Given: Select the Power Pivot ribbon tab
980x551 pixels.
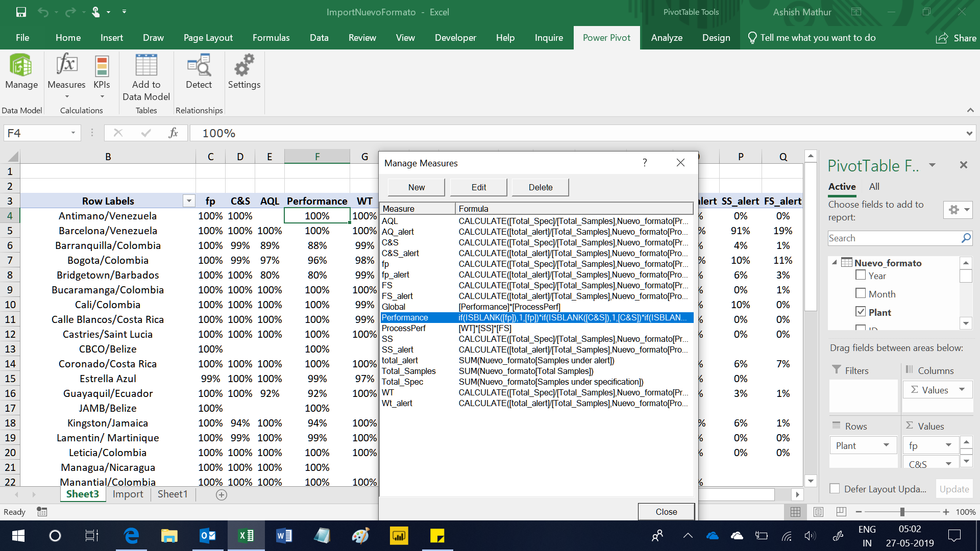Looking at the screenshot, I should tap(606, 38).
